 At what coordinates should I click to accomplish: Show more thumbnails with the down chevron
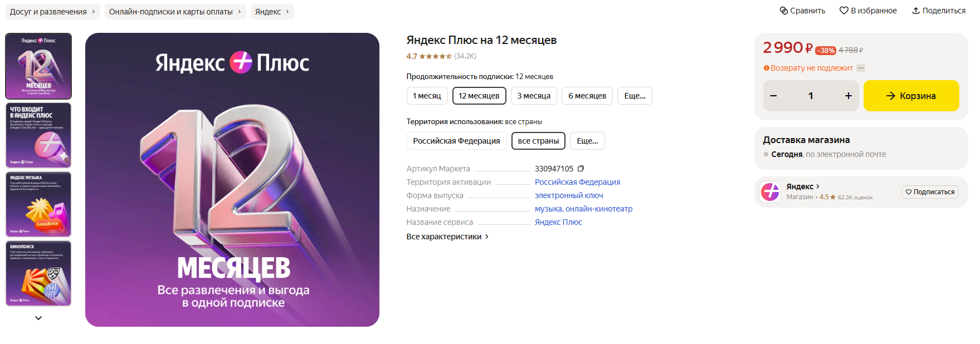click(38, 318)
